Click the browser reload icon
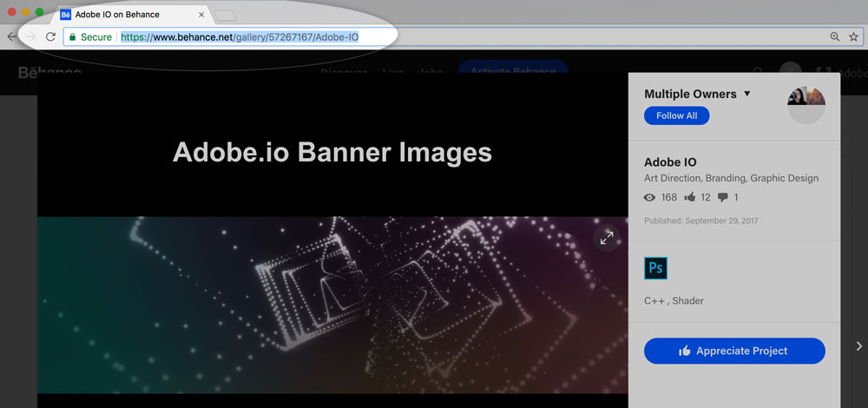This screenshot has height=408, width=868. click(50, 37)
